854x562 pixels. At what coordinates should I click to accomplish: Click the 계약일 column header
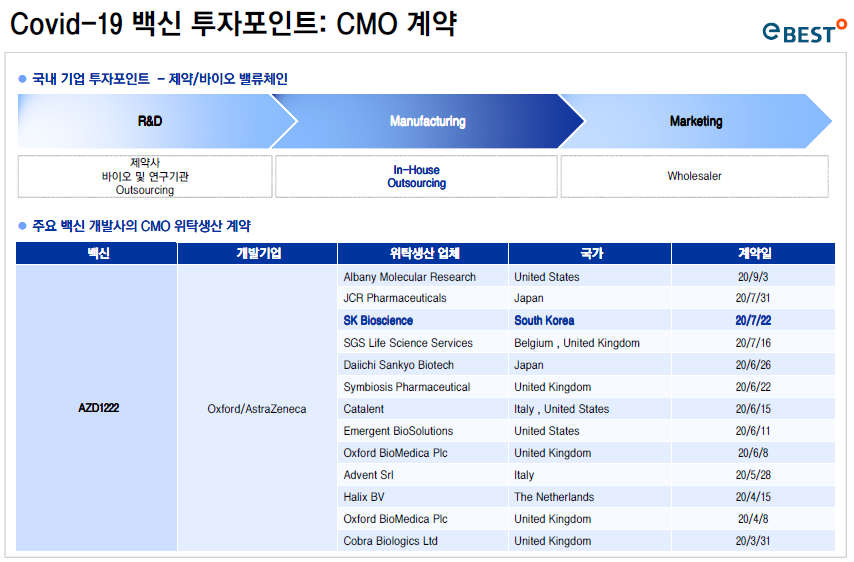point(753,253)
